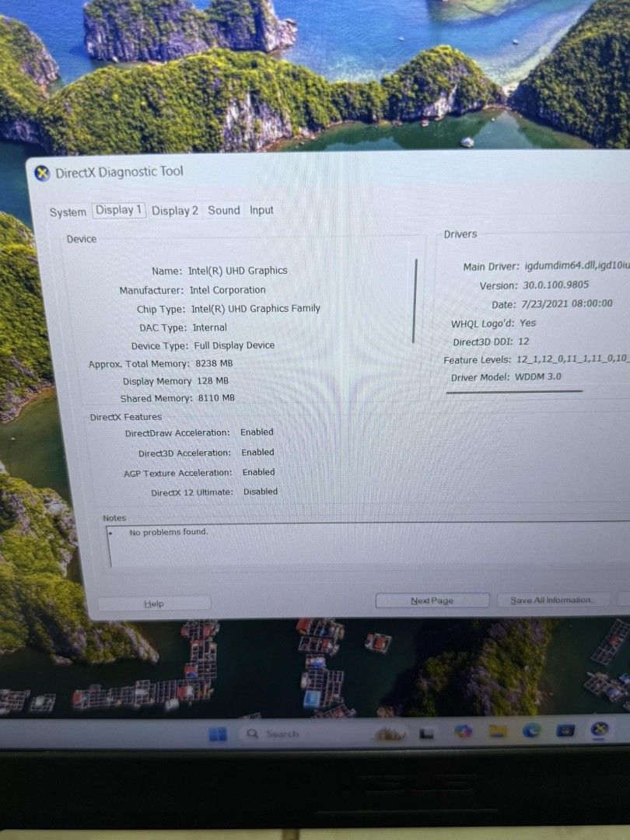630x840 pixels.
Task: Click the WHQL Logo'd value 'Yes'
Action: pyautogui.click(x=527, y=323)
